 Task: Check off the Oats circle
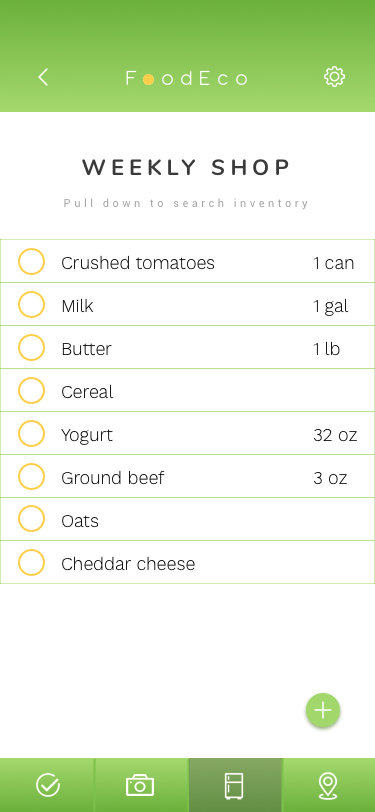point(31,519)
